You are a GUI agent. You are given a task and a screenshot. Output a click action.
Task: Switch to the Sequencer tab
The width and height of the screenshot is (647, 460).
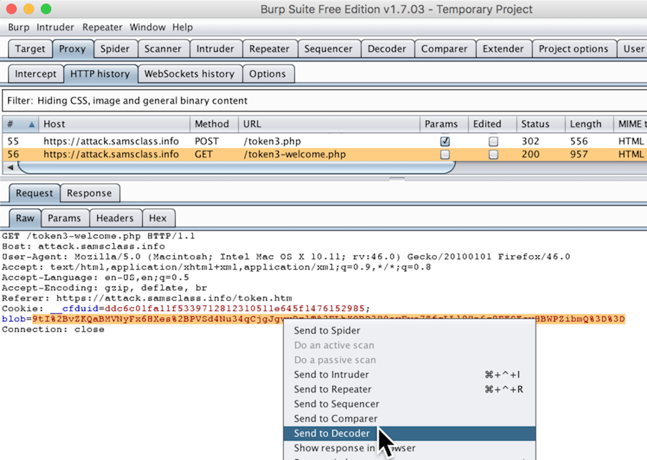click(x=328, y=49)
